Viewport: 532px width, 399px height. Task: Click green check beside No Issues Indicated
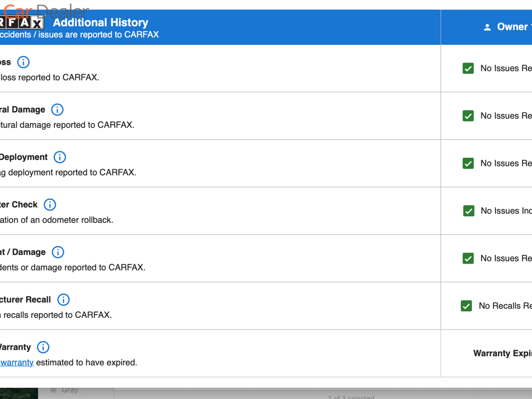[x=469, y=211]
